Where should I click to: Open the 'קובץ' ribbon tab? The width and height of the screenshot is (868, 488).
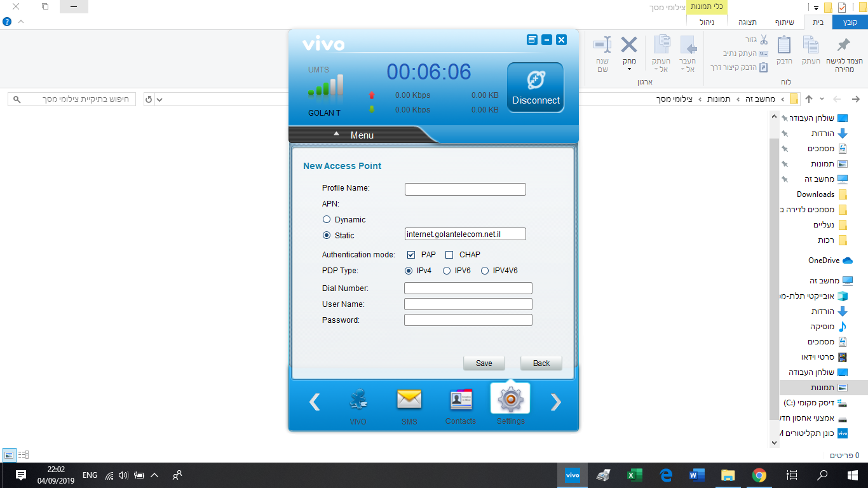[x=850, y=22]
